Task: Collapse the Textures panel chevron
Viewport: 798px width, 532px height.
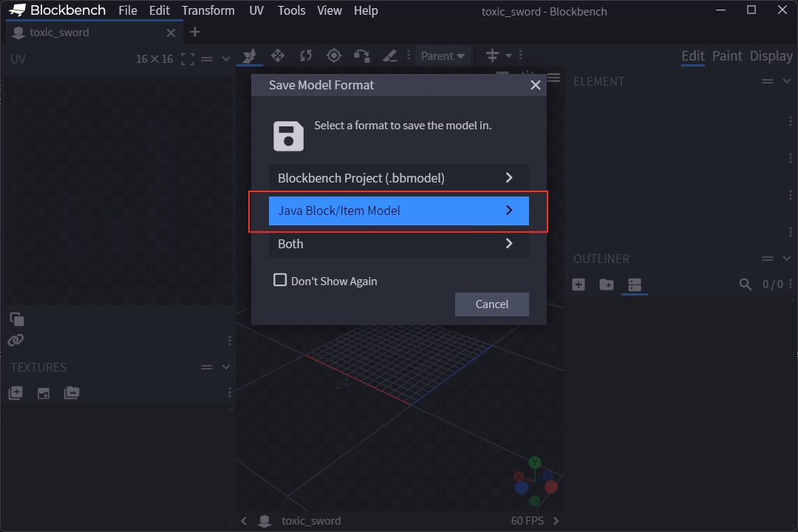Action: tap(226, 367)
